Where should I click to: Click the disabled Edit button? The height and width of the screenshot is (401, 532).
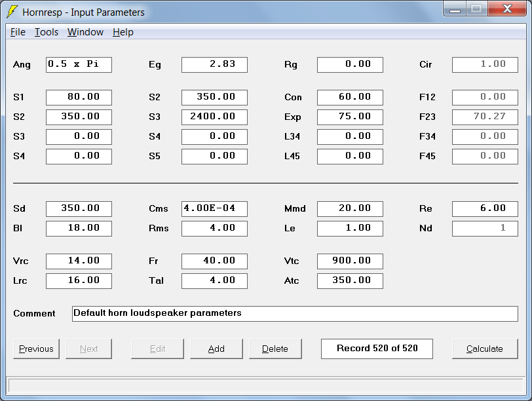click(157, 349)
